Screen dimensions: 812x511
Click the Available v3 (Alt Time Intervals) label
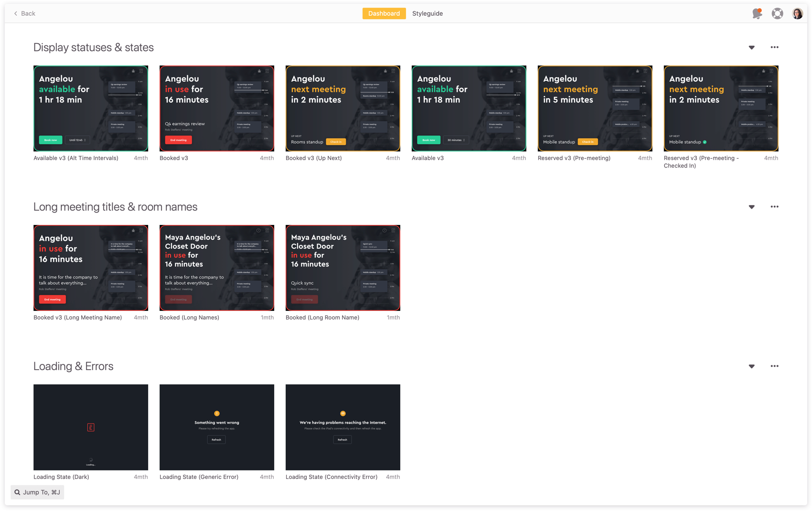tap(76, 158)
